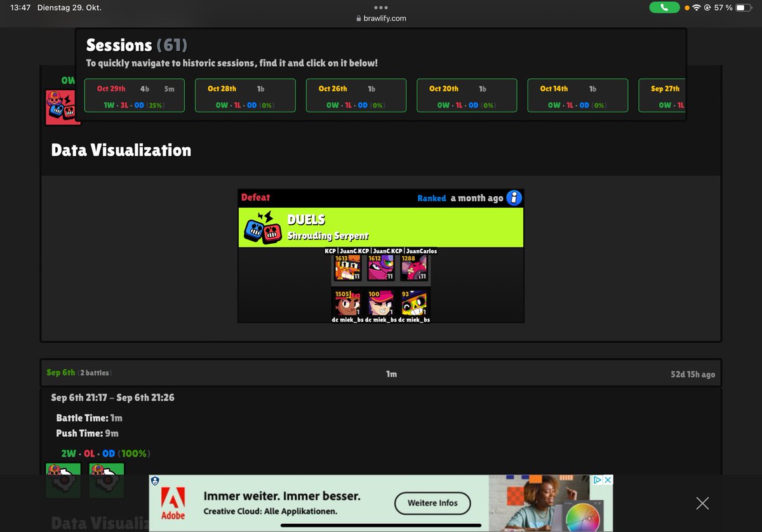Click the ad headline 'Immer weiter. Immer besser.'
Viewport: 762px width, 532px height.
tap(282, 496)
